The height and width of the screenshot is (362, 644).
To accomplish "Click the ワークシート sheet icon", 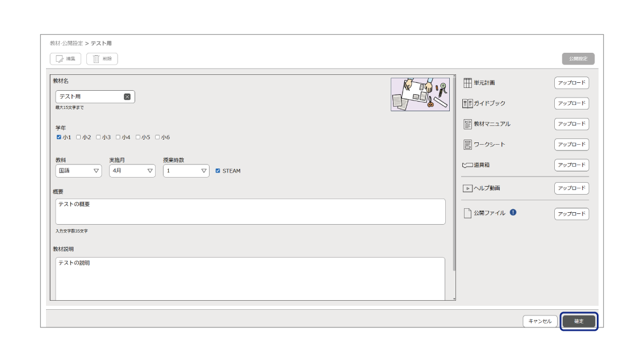I will click(x=467, y=145).
